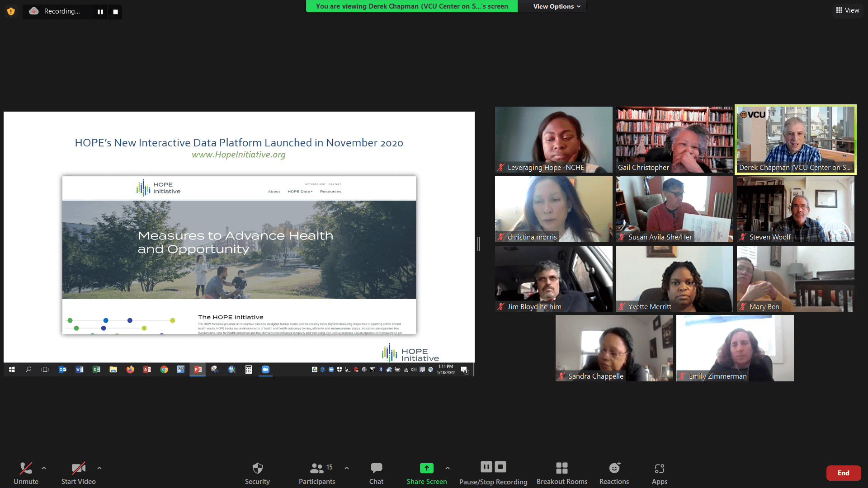The width and height of the screenshot is (868, 488).
Task: Open Word from the shared taskbar
Action: [x=80, y=370]
